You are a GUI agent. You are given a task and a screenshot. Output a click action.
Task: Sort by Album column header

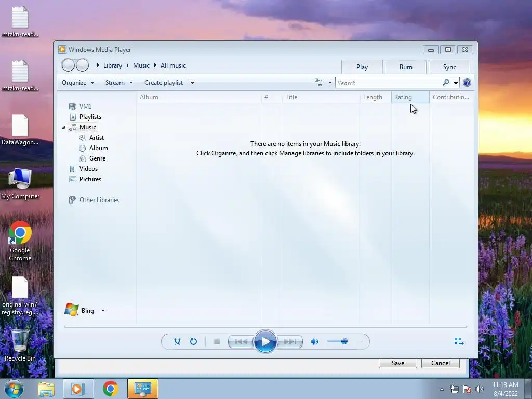(x=199, y=97)
